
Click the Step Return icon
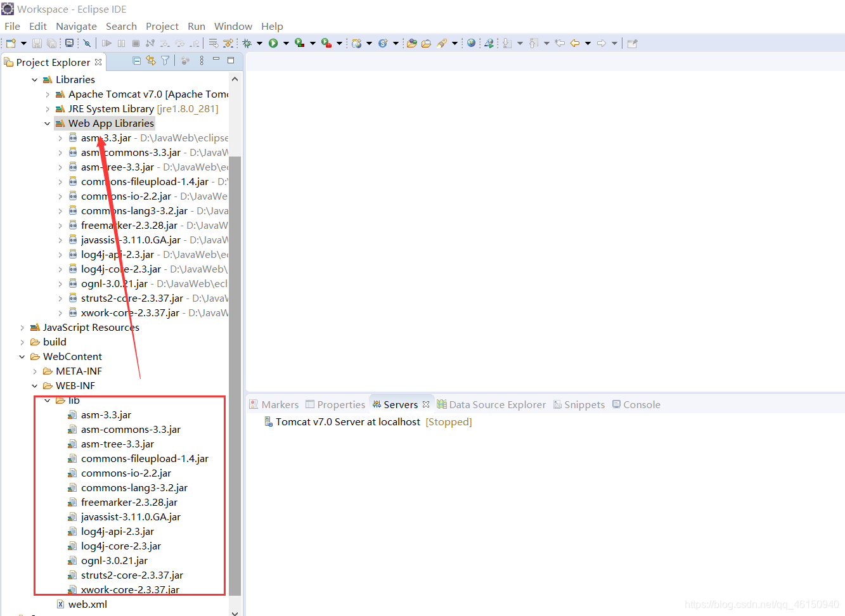coord(195,43)
